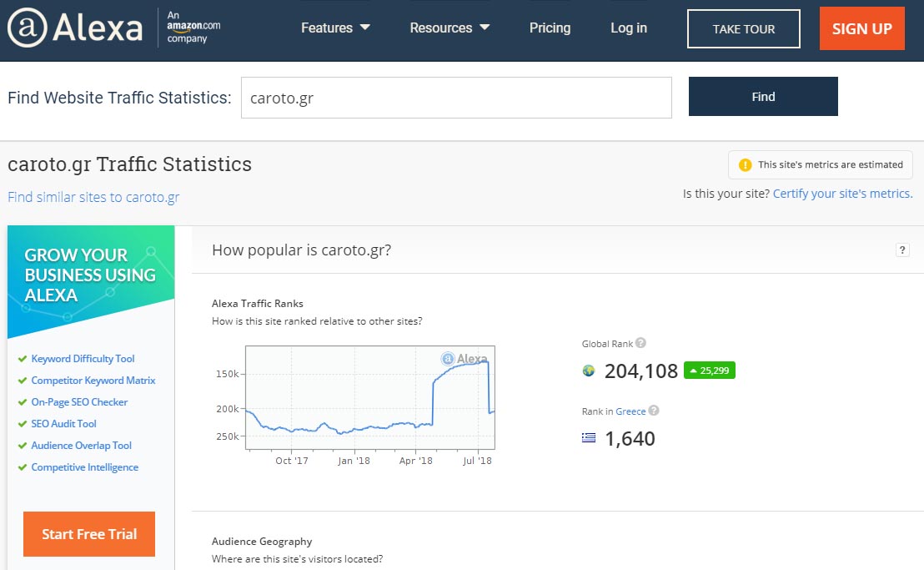This screenshot has width=924, height=570.
Task: Click the Start Free Trial button
Action: pyautogui.click(x=89, y=534)
